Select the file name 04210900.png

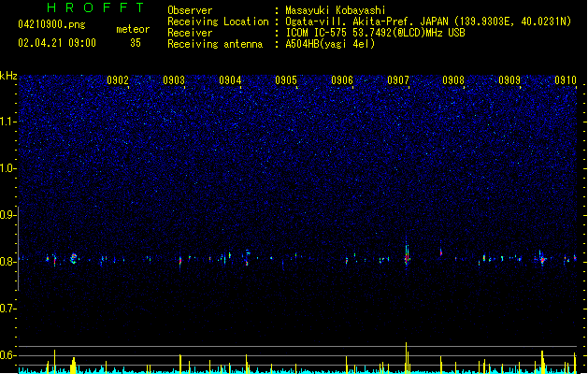click(x=51, y=24)
